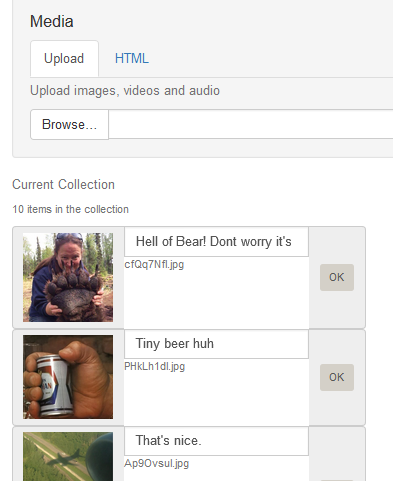The image size is (393, 481).
Task: Click the Browse... file button
Action: tap(69, 124)
